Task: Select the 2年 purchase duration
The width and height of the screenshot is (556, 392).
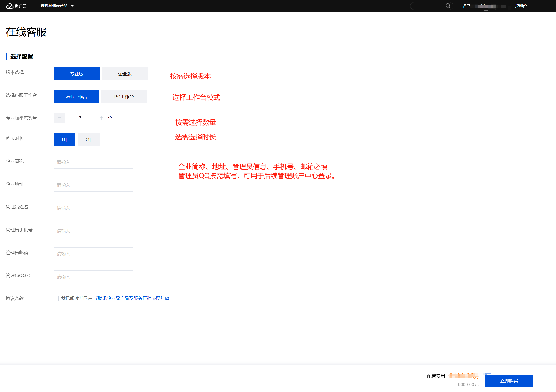Action: click(x=89, y=140)
